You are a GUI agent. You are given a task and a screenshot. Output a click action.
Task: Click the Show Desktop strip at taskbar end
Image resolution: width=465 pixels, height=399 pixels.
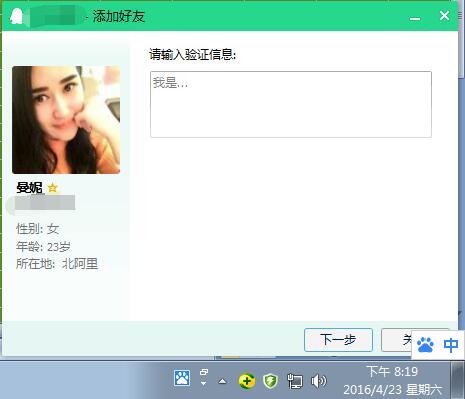pyautogui.click(x=458, y=380)
